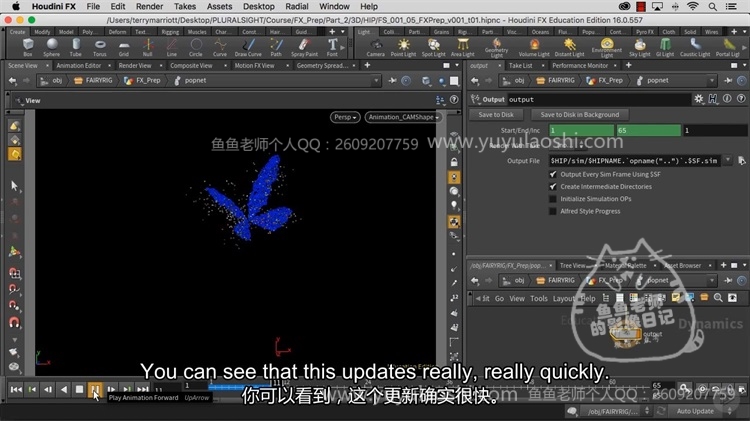Enable Alfred Style Progress checkbox

(x=553, y=211)
